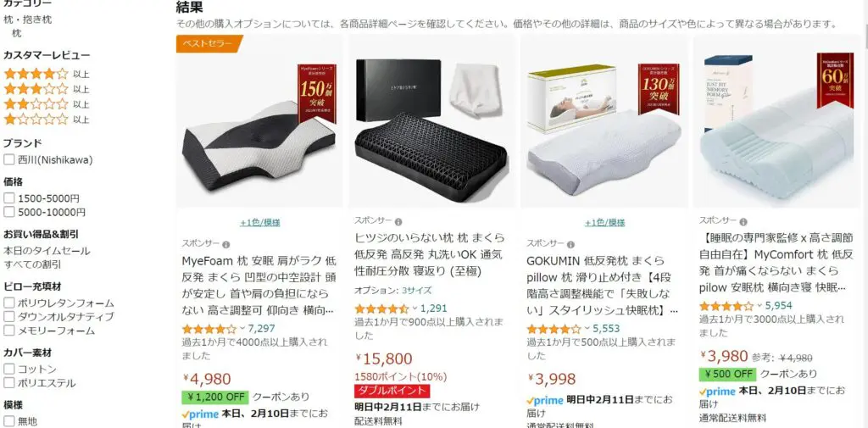Open 本日のタイムセール deals filter
The image size is (868, 428).
(47, 250)
